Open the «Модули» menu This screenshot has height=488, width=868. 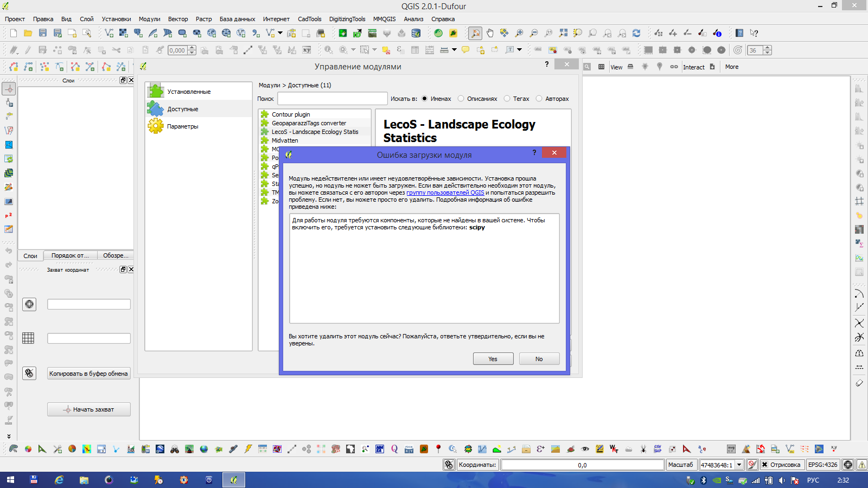149,19
